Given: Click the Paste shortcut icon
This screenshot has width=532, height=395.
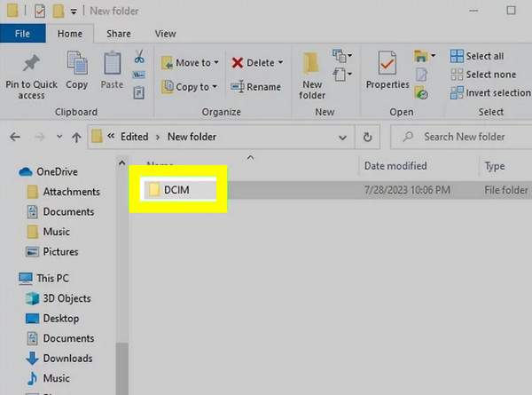Looking at the screenshot, I should 139,92.
